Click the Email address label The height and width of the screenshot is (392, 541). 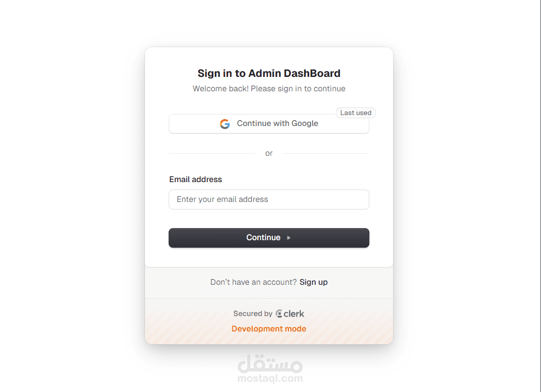(196, 180)
